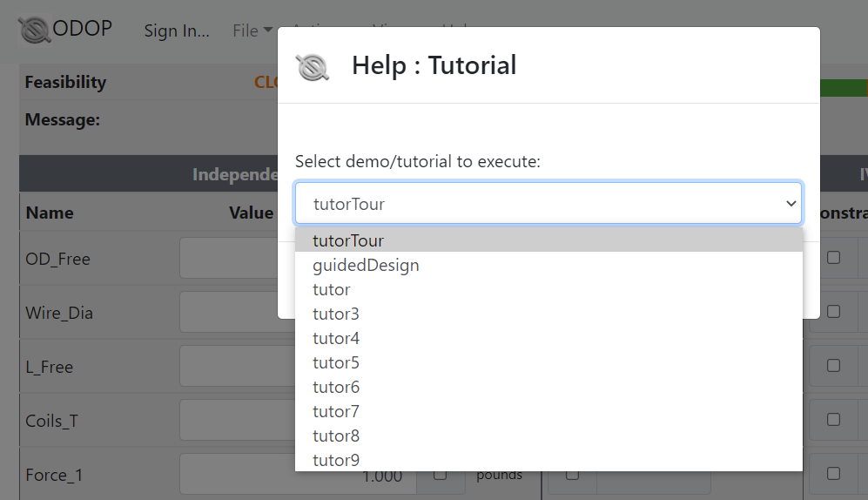Screen dimensions: 868x500
Task: Toggle the checkbox in the Coils_T row
Action: click(833, 420)
